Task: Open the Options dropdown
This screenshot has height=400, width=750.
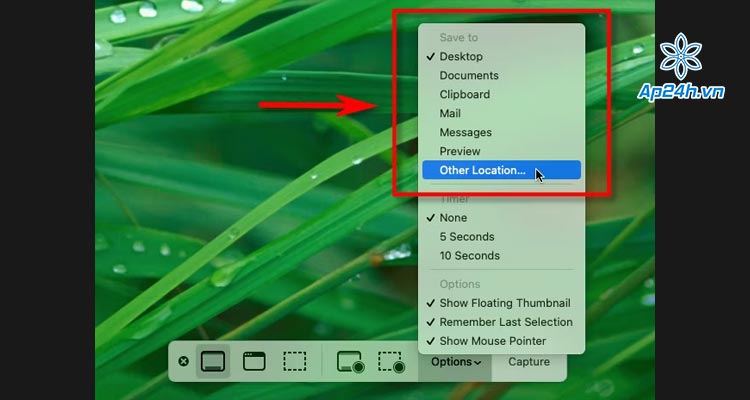Action: [x=456, y=362]
